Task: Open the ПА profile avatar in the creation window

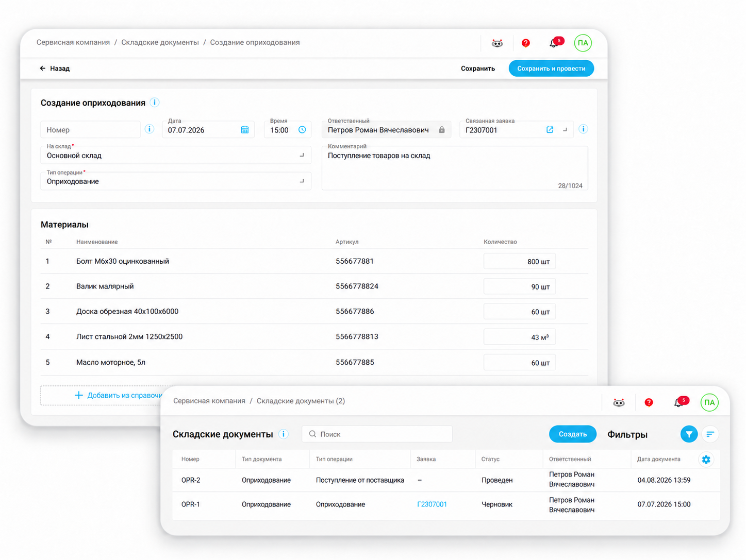Action: (583, 43)
